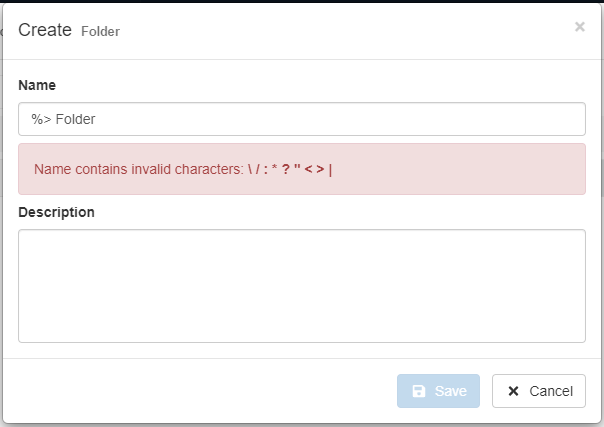Click the "Save" text label
The image size is (604, 427).
point(450,391)
